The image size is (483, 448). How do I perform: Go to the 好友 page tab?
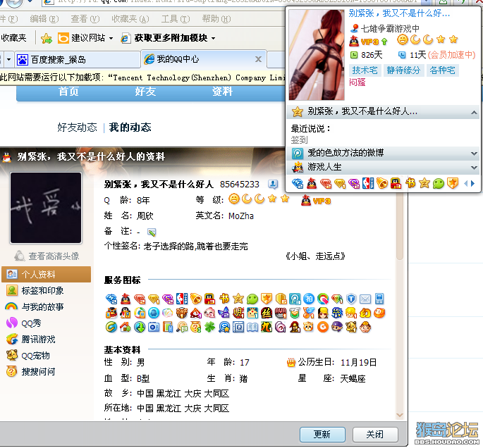(145, 92)
